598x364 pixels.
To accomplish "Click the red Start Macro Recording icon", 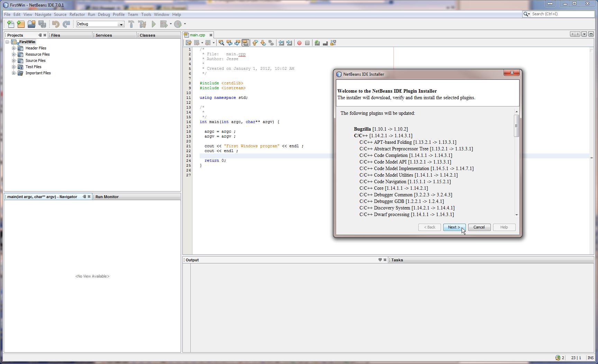I will [299, 43].
